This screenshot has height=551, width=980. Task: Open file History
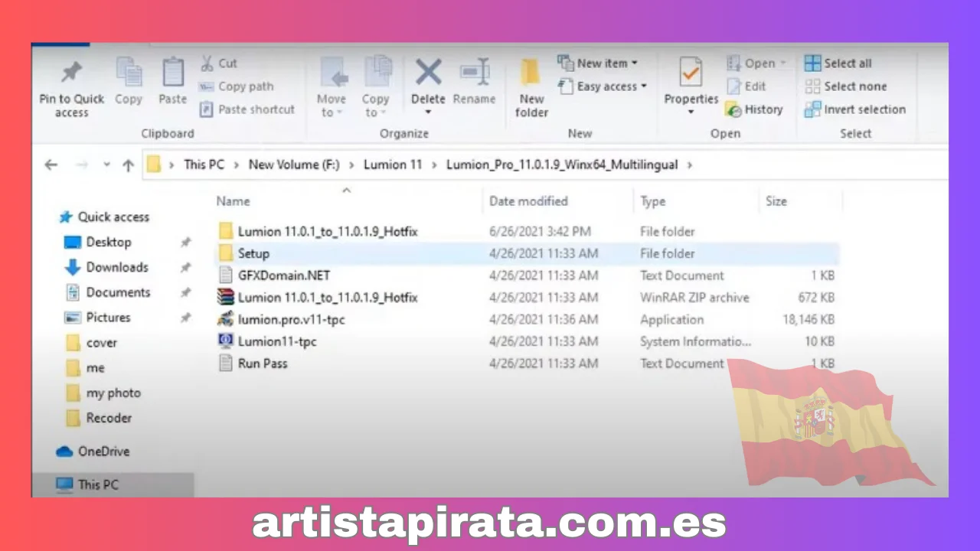coord(754,109)
